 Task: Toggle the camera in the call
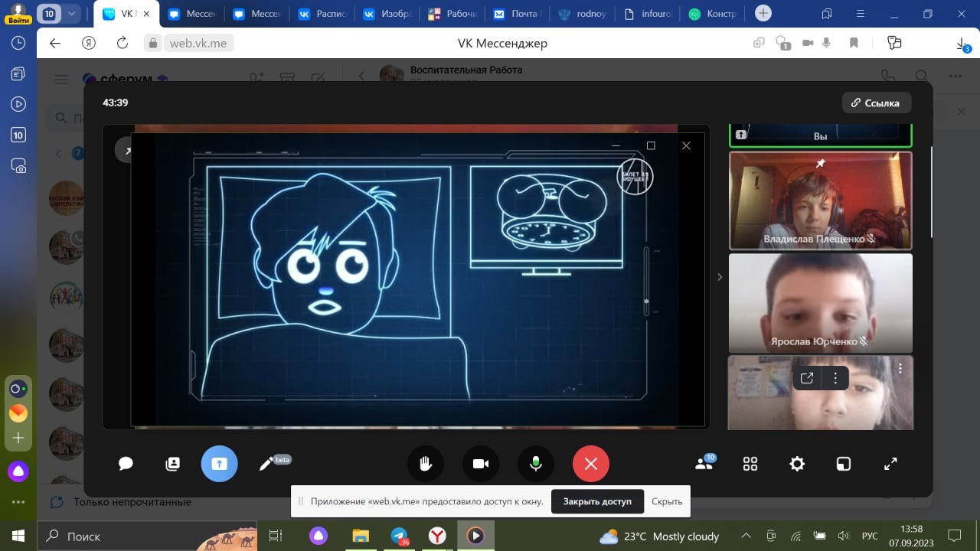coord(481,464)
